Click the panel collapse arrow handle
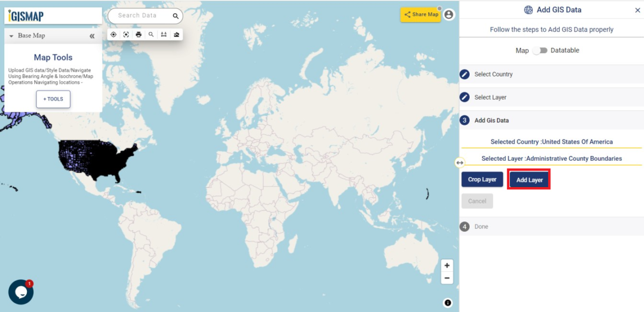The image size is (644, 312). (459, 162)
